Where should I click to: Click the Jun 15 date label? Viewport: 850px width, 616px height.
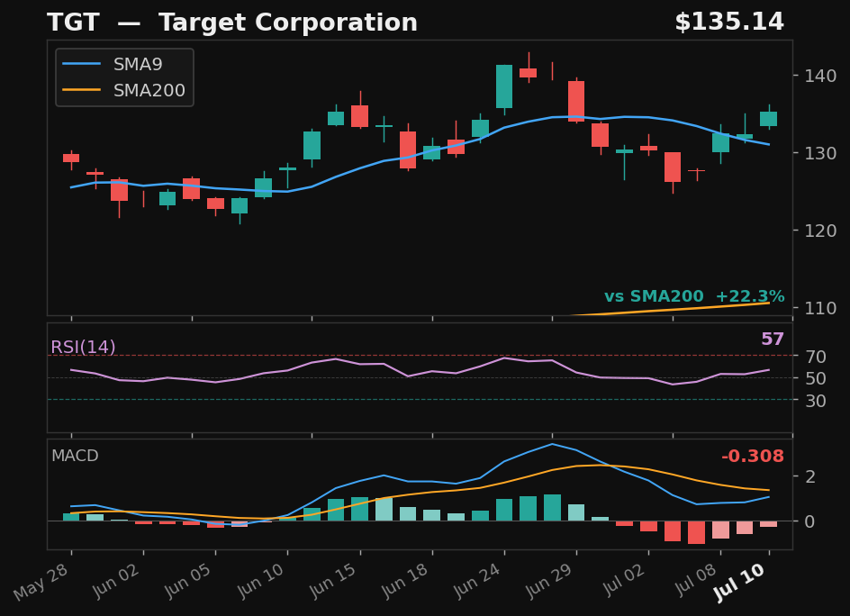point(333,581)
